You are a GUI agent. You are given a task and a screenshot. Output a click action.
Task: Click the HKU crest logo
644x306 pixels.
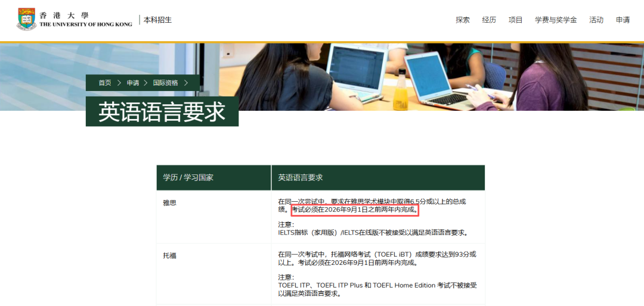click(26, 19)
